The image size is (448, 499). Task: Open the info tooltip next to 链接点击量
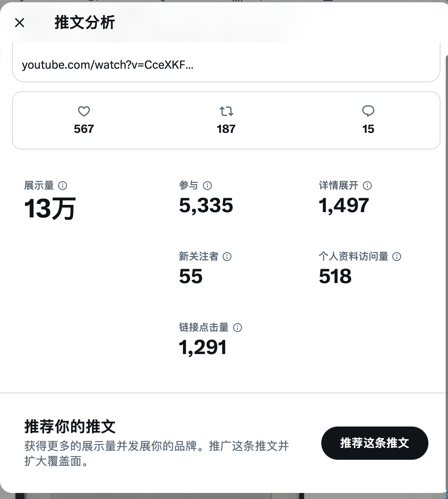point(238,328)
